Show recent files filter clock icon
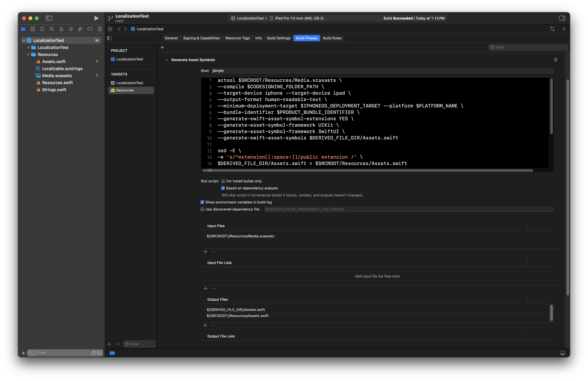The width and height of the screenshot is (588, 381). pos(94,353)
